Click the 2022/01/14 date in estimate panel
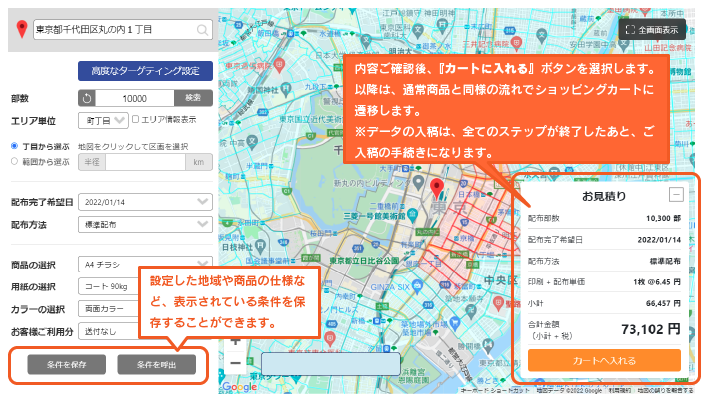Viewport: 713px width, 406px height. click(659, 240)
